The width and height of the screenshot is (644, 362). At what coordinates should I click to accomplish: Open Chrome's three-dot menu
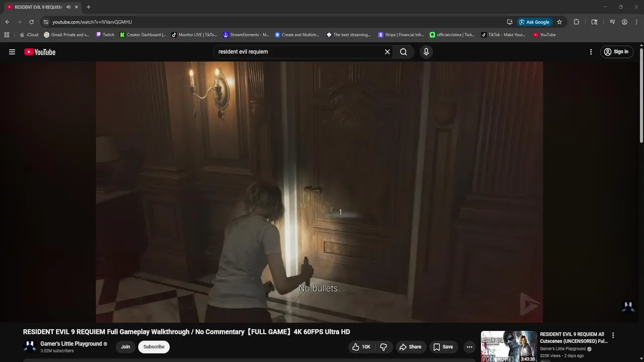[x=636, y=22]
